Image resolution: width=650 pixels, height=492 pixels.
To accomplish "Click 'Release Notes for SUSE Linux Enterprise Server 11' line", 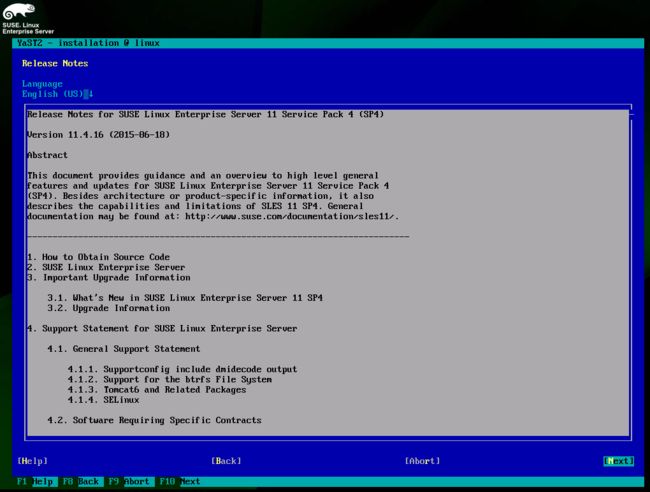I will 206,114.
